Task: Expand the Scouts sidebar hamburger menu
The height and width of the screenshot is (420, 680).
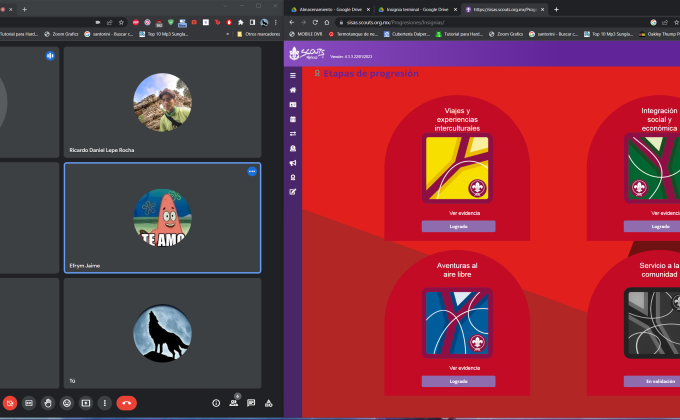Action: coord(293,76)
